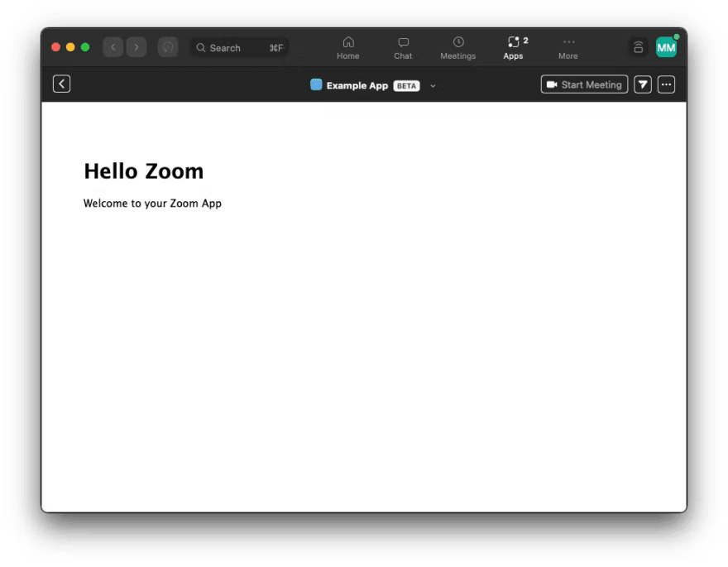
Task: Click the Example App blue icon
Action: 316,84
